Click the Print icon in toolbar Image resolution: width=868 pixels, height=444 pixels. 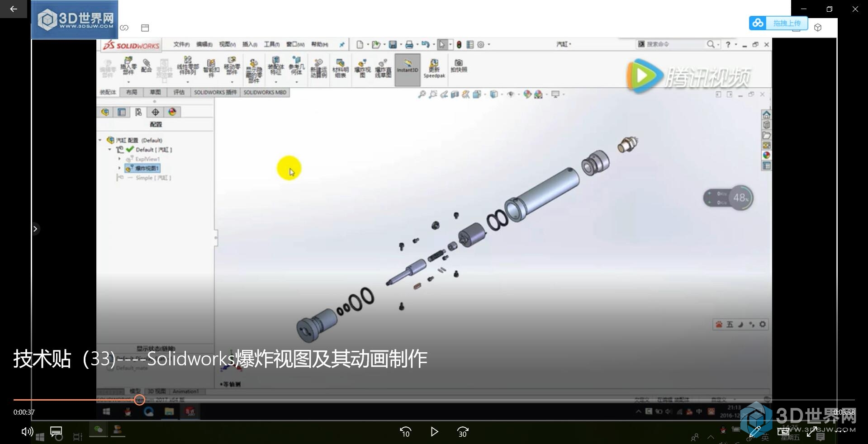point(409,44)
